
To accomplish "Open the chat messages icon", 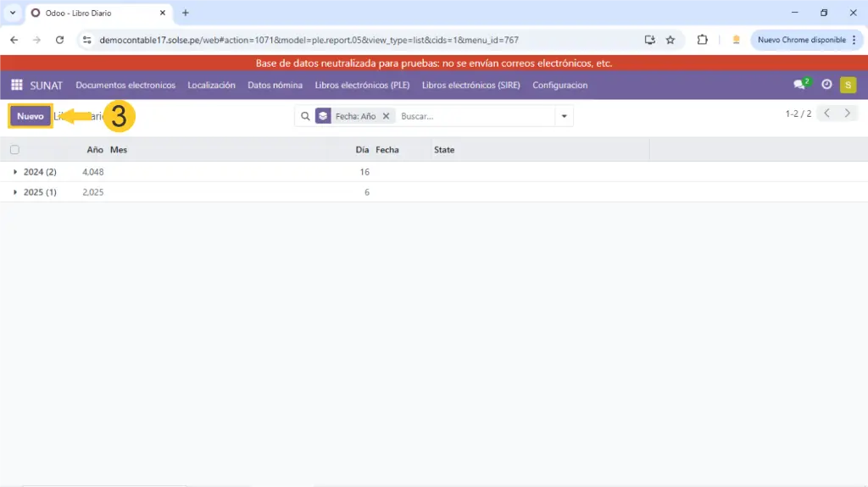I will (798, 85).
